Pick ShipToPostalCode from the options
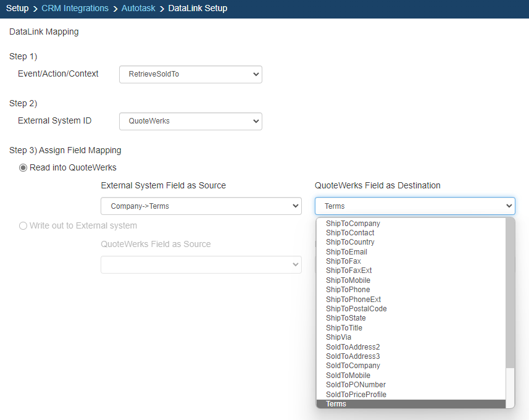The height and width of the screenshot is (420, 529). (x=356, y=309)
